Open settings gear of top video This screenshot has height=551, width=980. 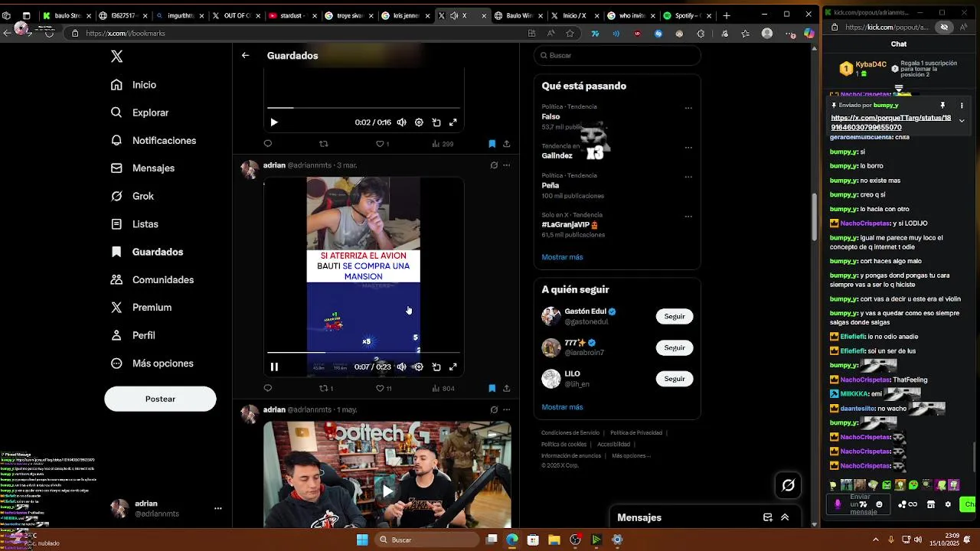(x=419, y=122)
